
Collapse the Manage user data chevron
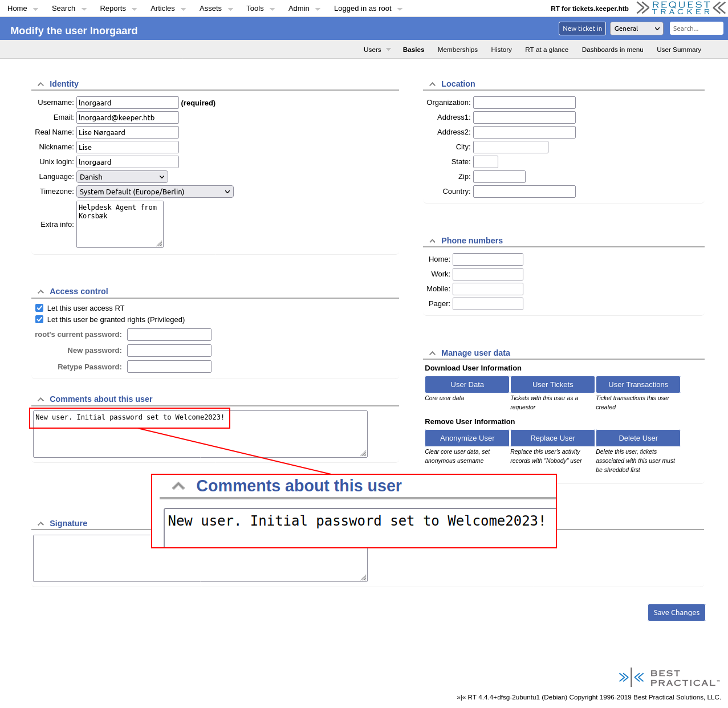click(432, 353)
